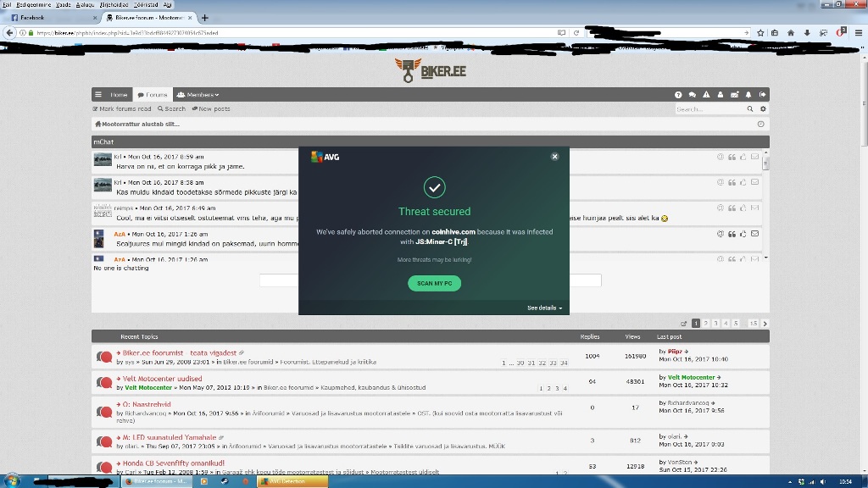Open the New posts link
868x488 pixels.
tap(211, 109)
